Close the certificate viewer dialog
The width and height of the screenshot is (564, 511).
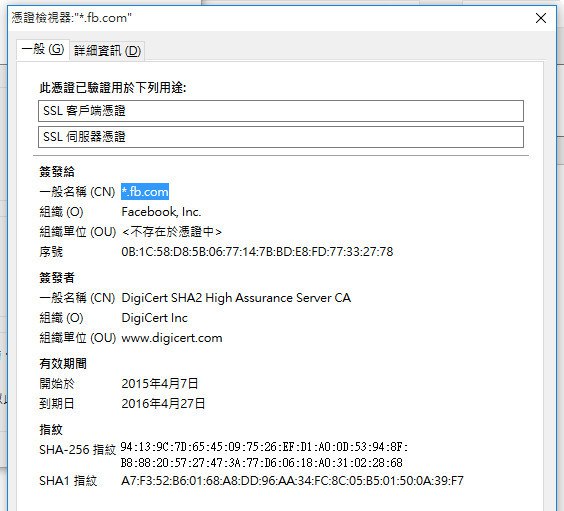[541, 18]
